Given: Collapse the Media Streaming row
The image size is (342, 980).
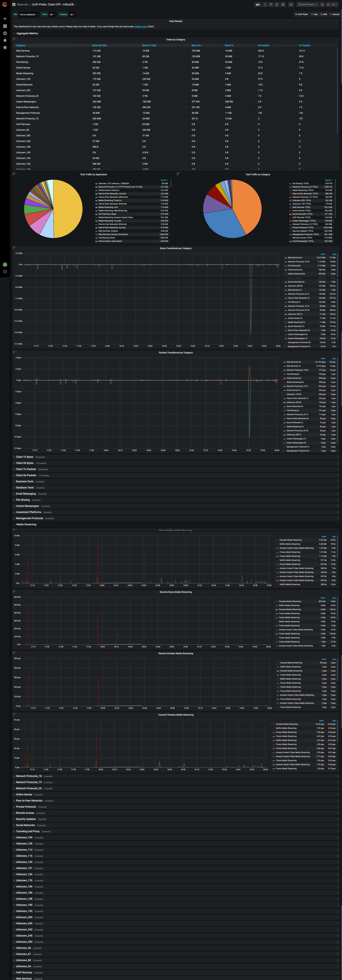Looking at the screenshot, I should [x=26, y=524].
